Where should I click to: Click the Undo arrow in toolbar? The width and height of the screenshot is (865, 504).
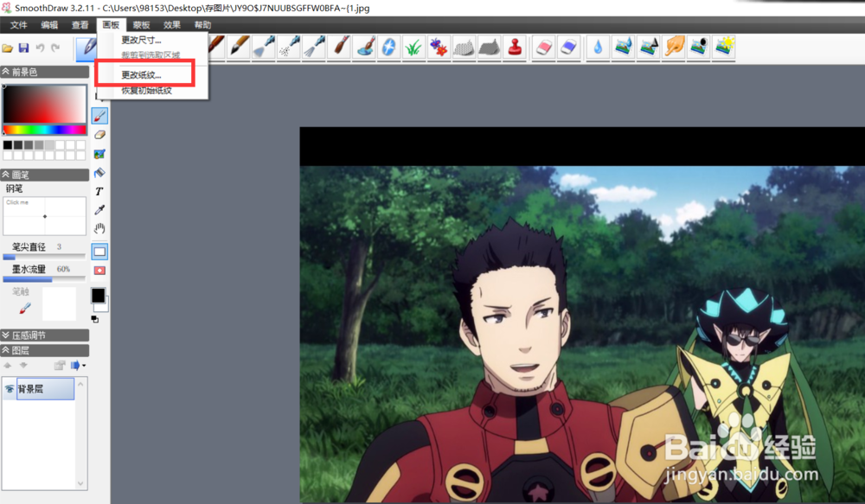[40, 48]
